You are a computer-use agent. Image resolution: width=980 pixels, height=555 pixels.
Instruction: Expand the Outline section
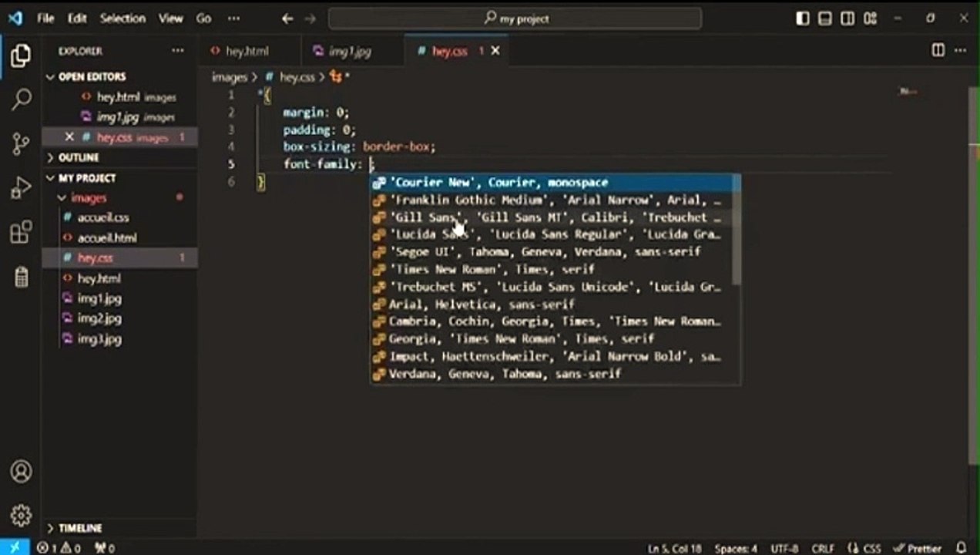(78, 157)
